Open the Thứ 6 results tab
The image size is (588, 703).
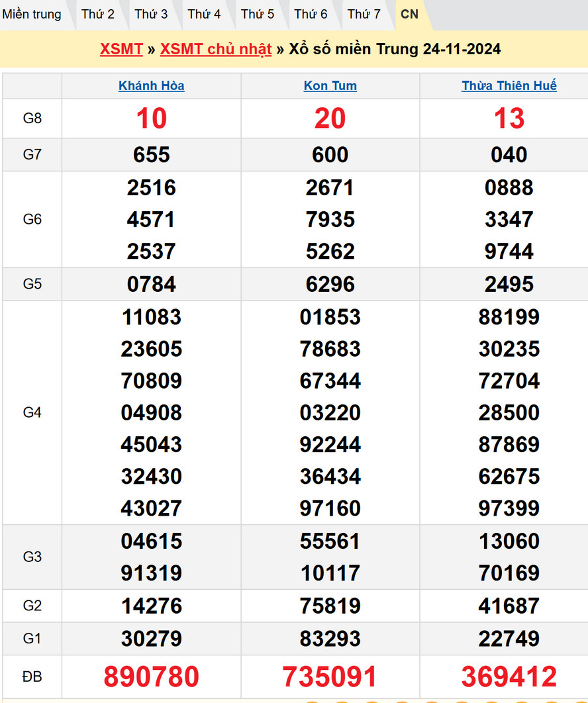[311, 14]
